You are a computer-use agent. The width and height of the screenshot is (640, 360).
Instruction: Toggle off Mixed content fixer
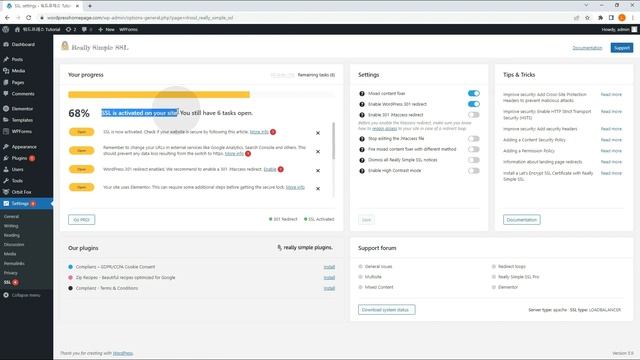click(473, 93)
